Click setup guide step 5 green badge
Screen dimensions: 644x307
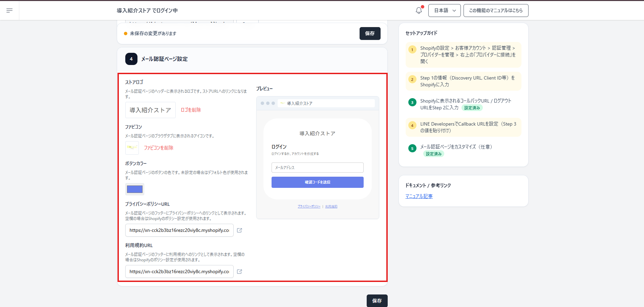coord(412,148)
